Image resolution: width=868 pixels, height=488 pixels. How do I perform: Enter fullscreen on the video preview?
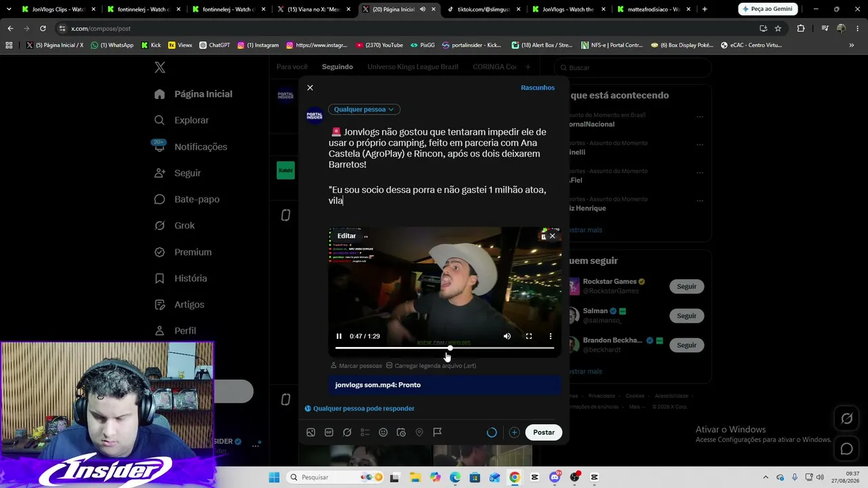click(529, 336)
